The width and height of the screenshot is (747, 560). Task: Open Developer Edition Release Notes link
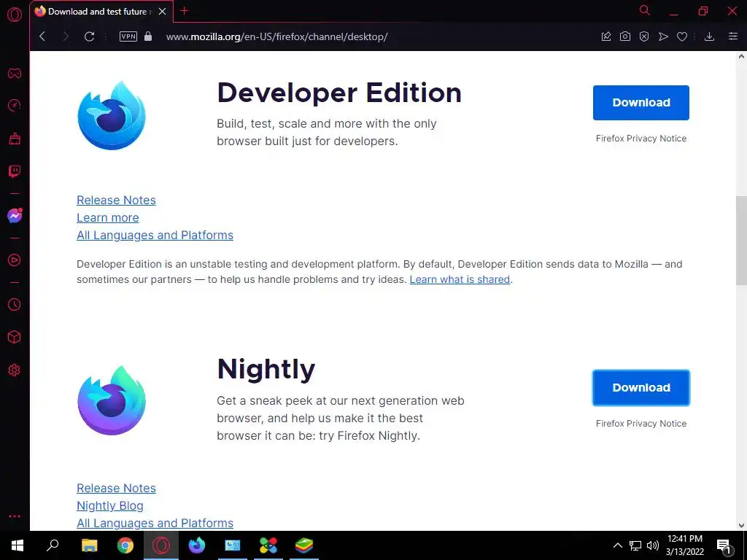pos(116,200)
